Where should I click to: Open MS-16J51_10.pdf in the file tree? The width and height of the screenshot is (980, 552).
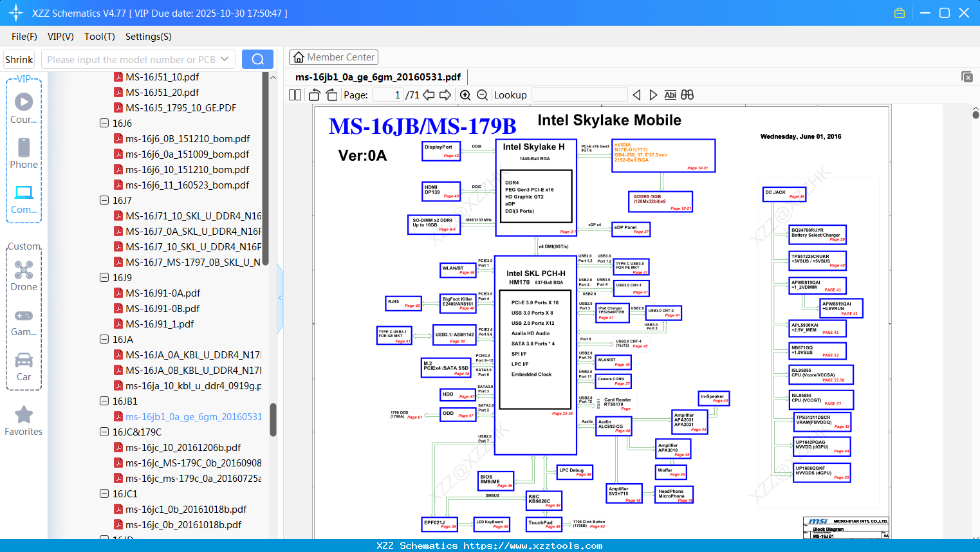[x=162, y=77]
